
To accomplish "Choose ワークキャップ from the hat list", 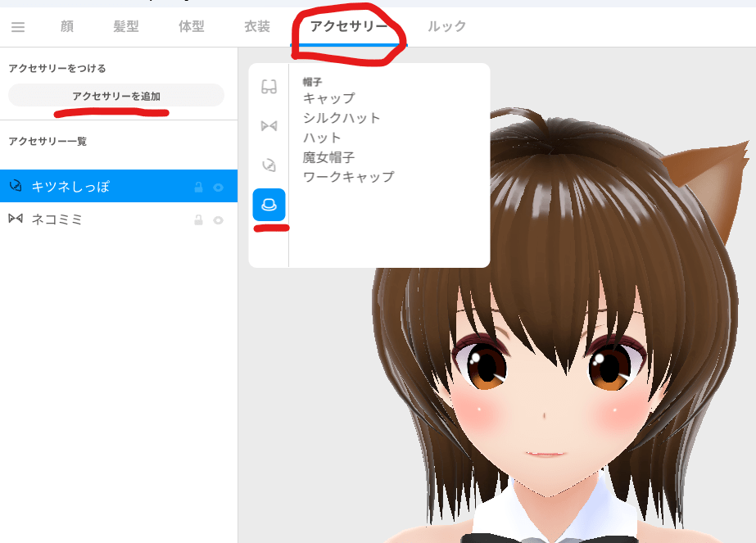I will coord(348,177).
